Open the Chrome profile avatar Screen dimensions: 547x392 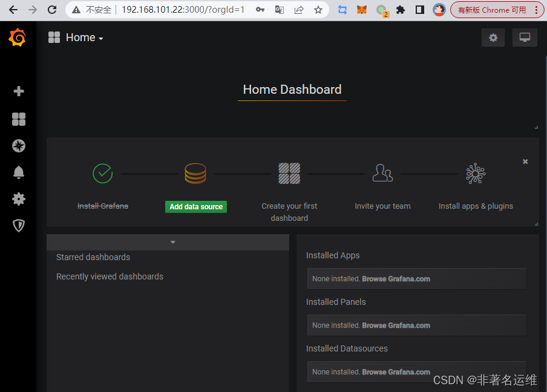coord(439,10)
